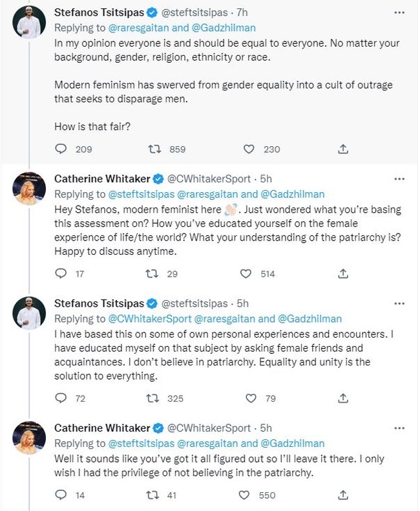The image size is (420, 511).
Task: Share the first Stefanos Tsitsipas tweet
Action: click(343, 149)
